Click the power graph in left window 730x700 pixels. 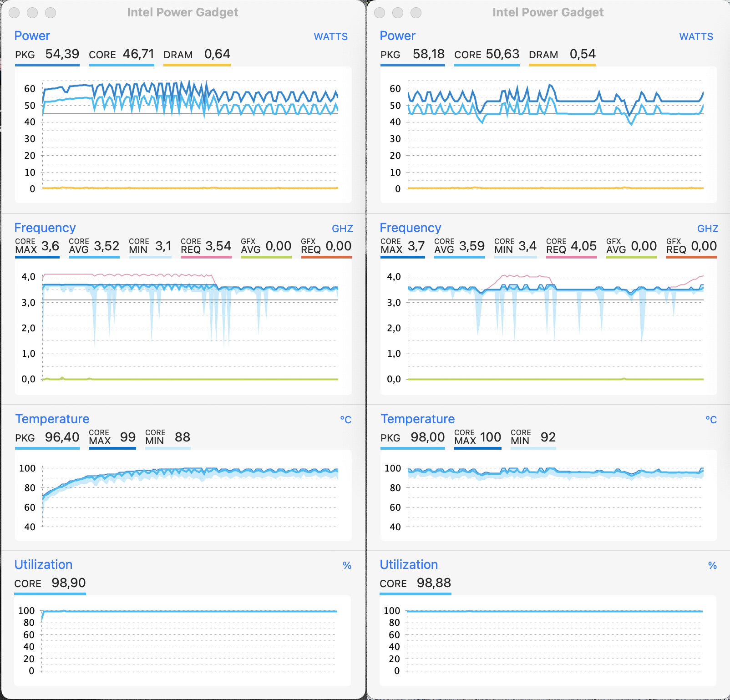click(183, 135)
